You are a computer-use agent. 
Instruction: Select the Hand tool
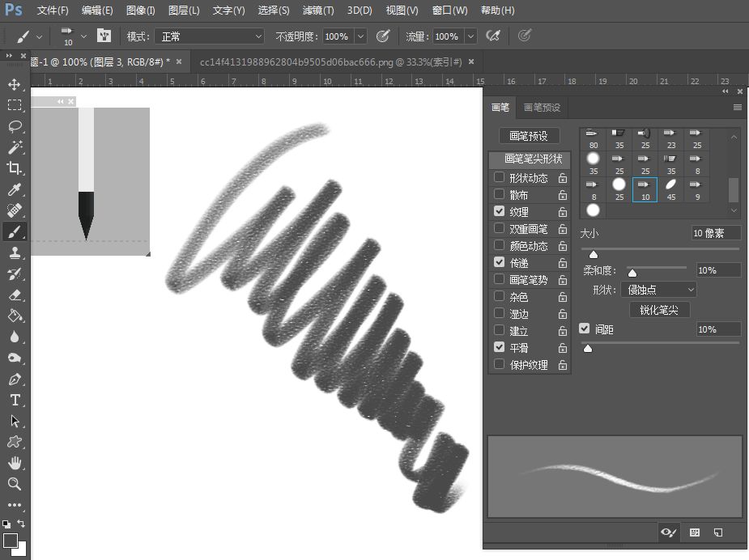pyautogui.click(x=15, y=463)
